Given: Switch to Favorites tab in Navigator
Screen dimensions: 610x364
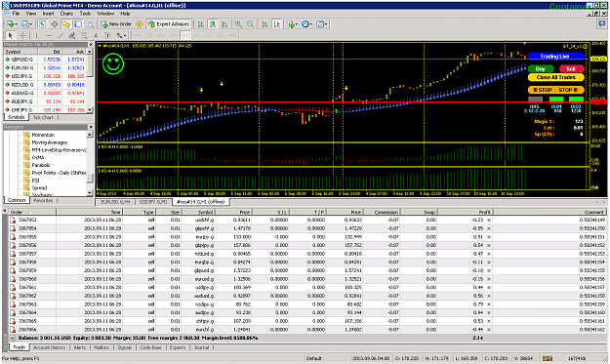Looking at the screenshot, I should point(43,201).
